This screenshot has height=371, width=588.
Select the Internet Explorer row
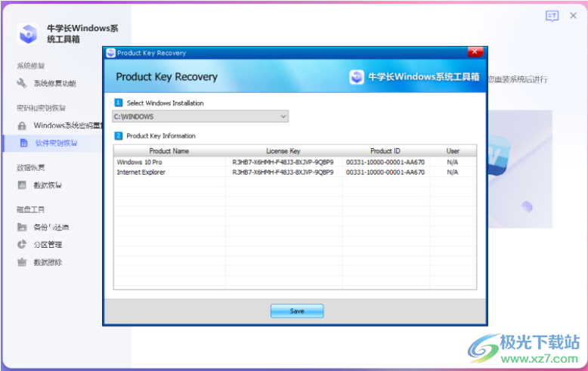(295, 172)
